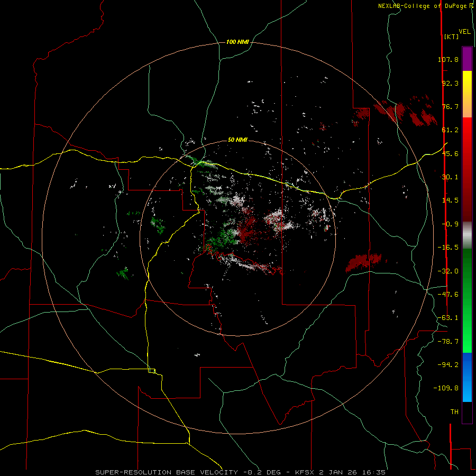Click the yellow segment of the color bar
Viewport: 476px width, 476px height.
click(x=467, y=83)
